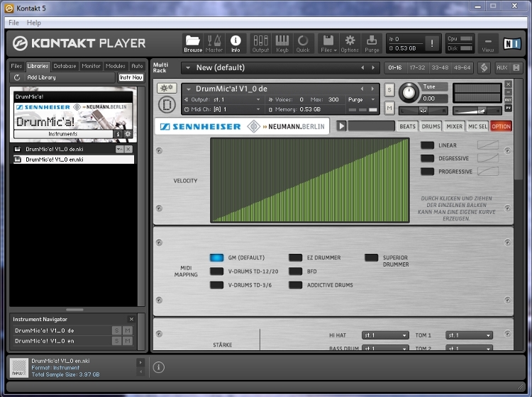
Task: Open the Output st. 1 dropdown
Action: pos(258,99)
